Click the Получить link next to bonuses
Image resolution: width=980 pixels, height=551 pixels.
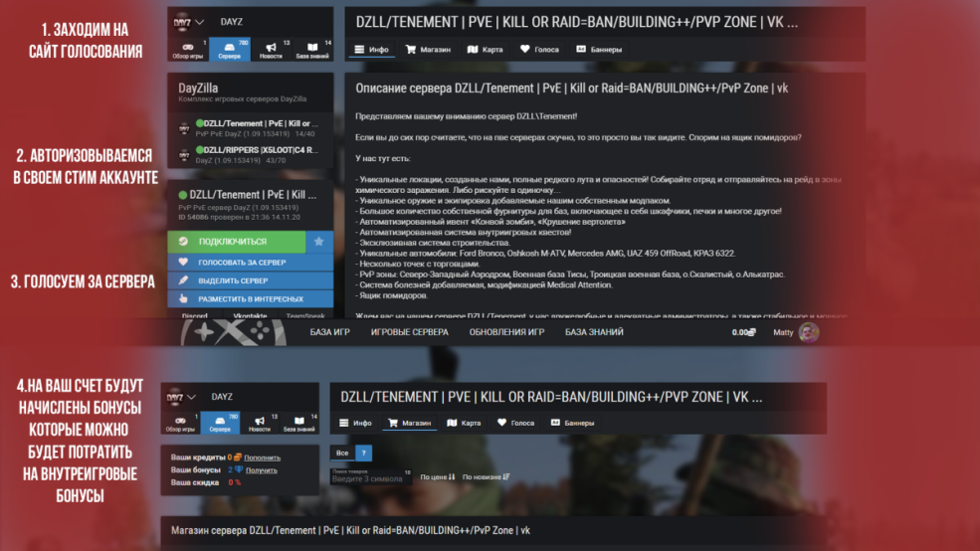pos(262,470)
